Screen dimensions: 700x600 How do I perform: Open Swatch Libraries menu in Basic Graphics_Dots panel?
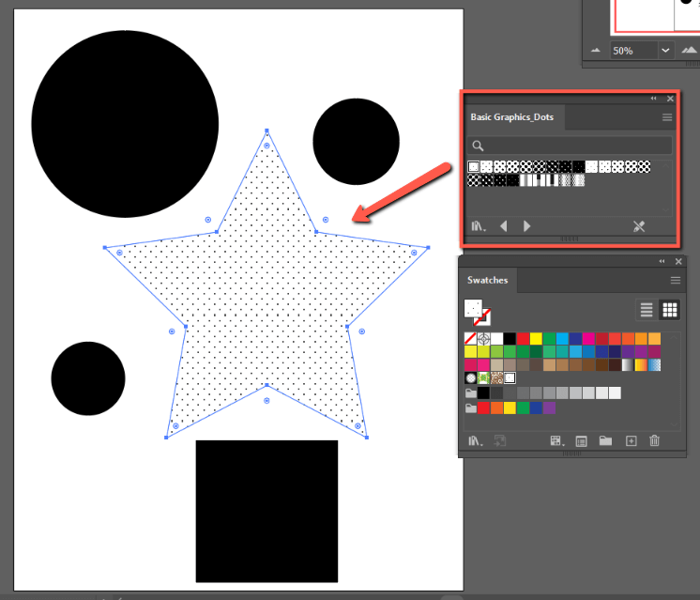479,226
